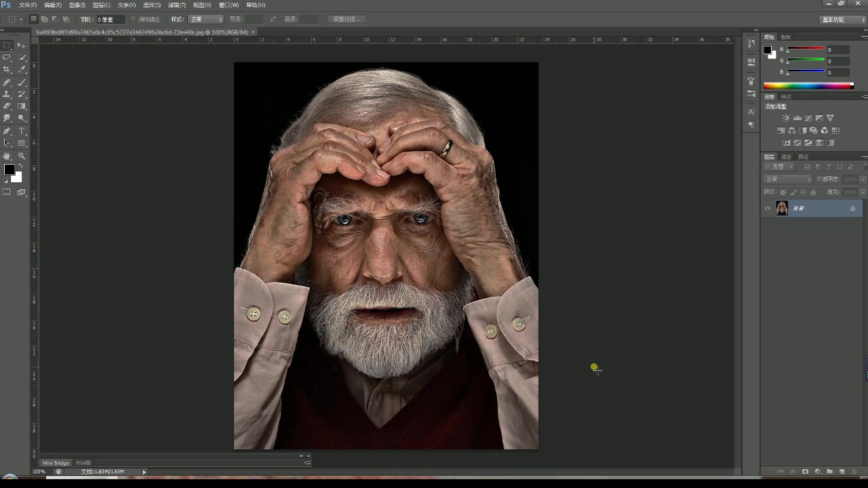This screenshot has width=868, height=488.
Task: Click the color spectrum ramp bar
Action: [808, 85]
